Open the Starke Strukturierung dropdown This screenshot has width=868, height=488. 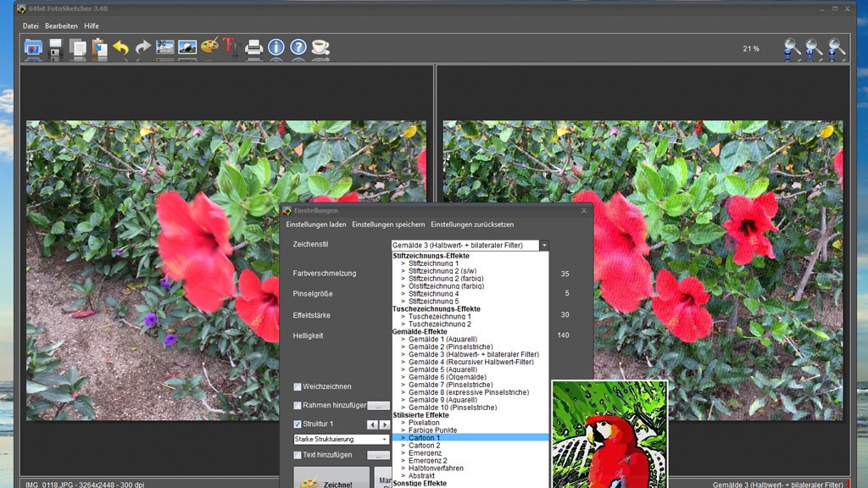point(386,438)
